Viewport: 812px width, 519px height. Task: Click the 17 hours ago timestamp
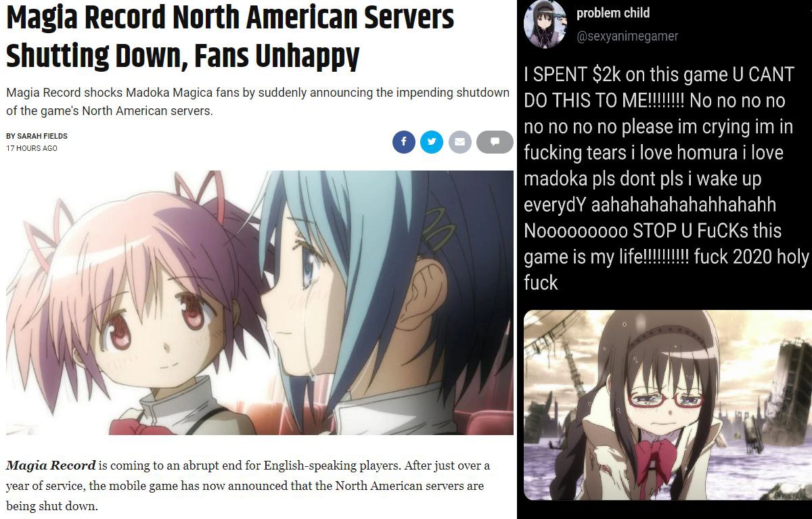pyautogui.click(x=32, y=148)
